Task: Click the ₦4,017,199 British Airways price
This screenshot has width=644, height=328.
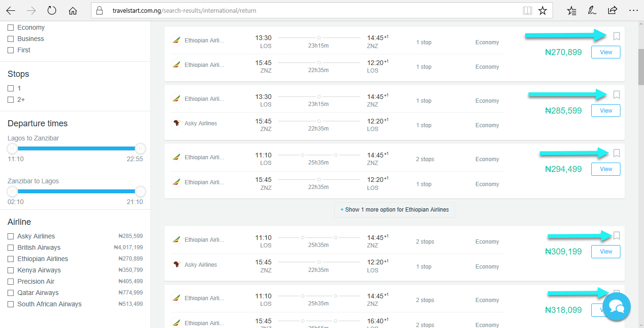Action: 128,247
